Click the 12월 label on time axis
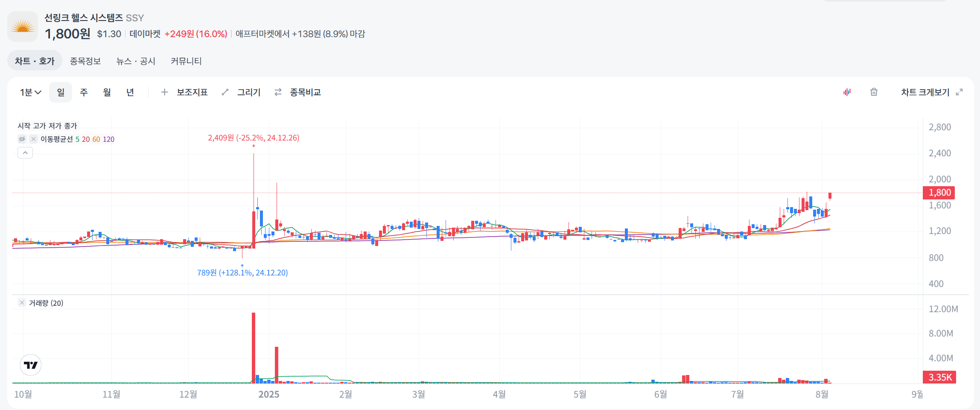The height and width of the screenshot is (410, 980). (x=188, y=394)
